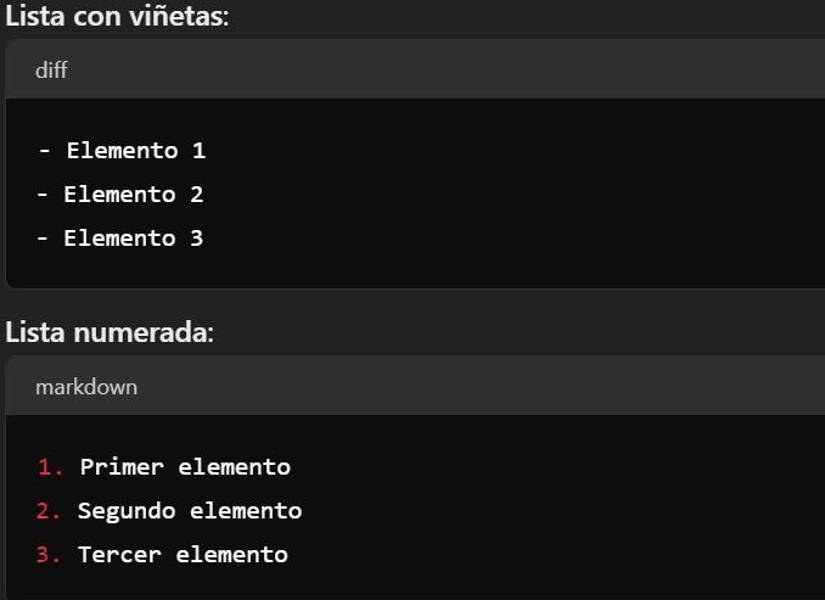Click the 'Elemento 2' text line
825x600 pixels.
pyautogui.click(x=133, y=195)
